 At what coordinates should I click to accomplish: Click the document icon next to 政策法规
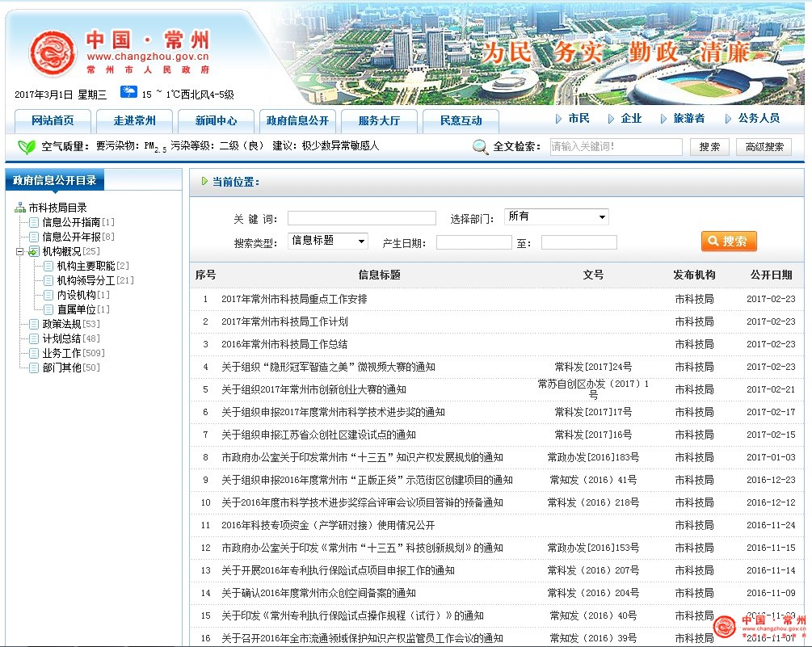point(33,324)
